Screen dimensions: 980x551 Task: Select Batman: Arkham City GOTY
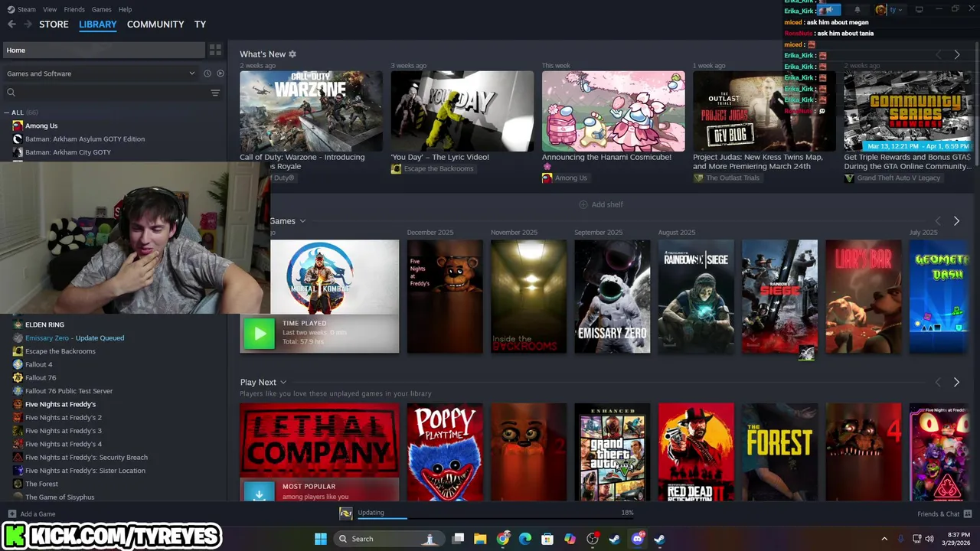(x=68, y=152)
